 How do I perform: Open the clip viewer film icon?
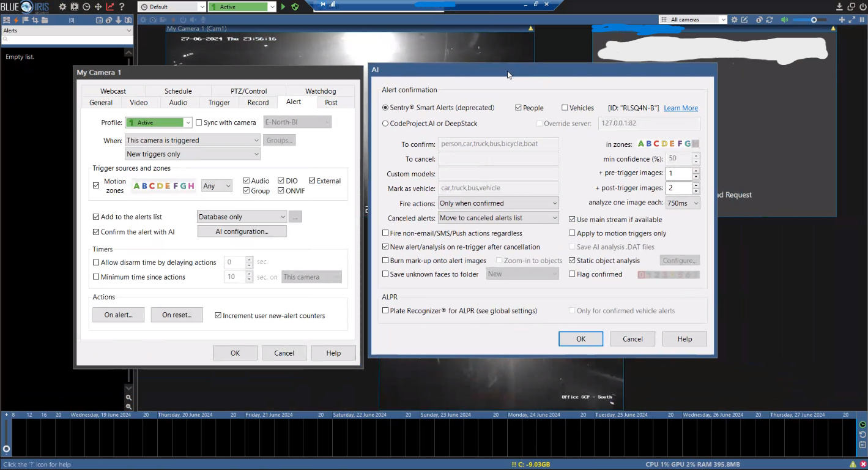point(75,7)
